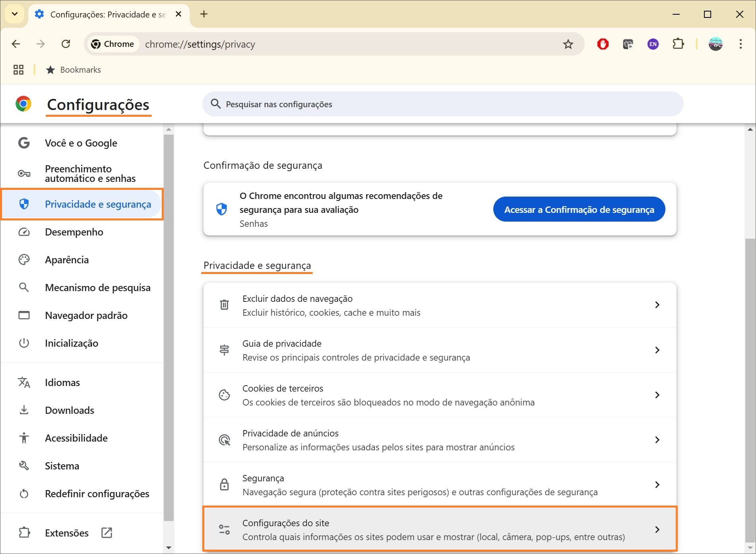Image resolution: width=756 pixels, height=554 pixels.
Task: Click the magnifier icon in settings search
Action: tap(215, 104)
